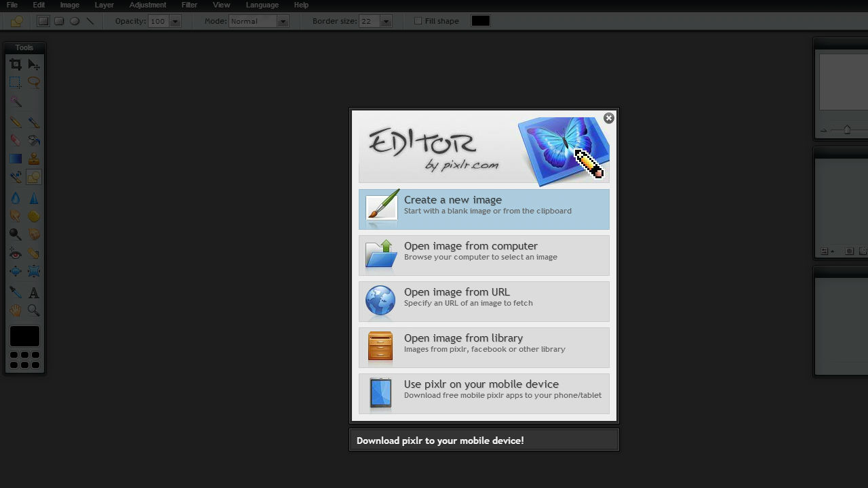Viewport: 868px width, 488px height.
Task: Open the Opacity dropdown arrow
Action: click(x=175, y=21)
